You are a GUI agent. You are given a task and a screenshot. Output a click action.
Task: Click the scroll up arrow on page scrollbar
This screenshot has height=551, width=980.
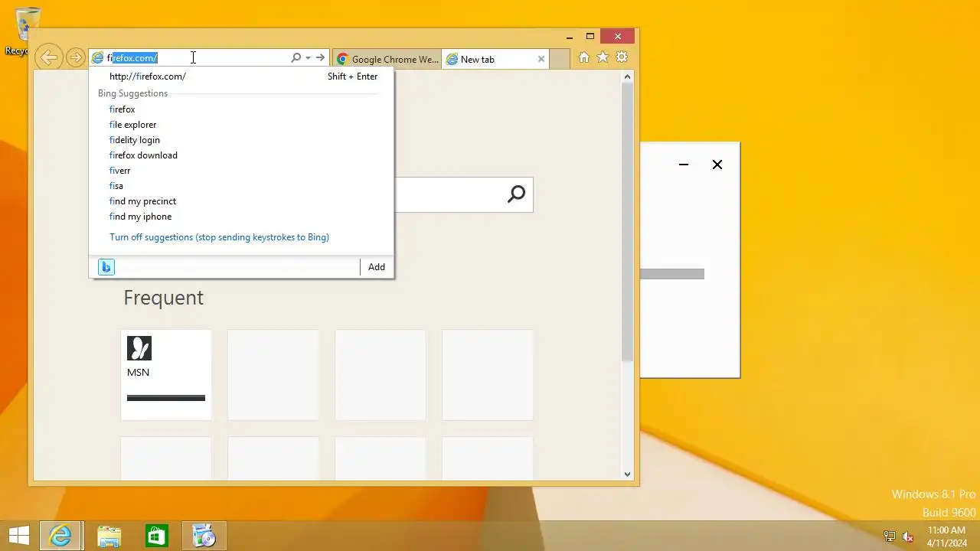[x=627, y=77]
